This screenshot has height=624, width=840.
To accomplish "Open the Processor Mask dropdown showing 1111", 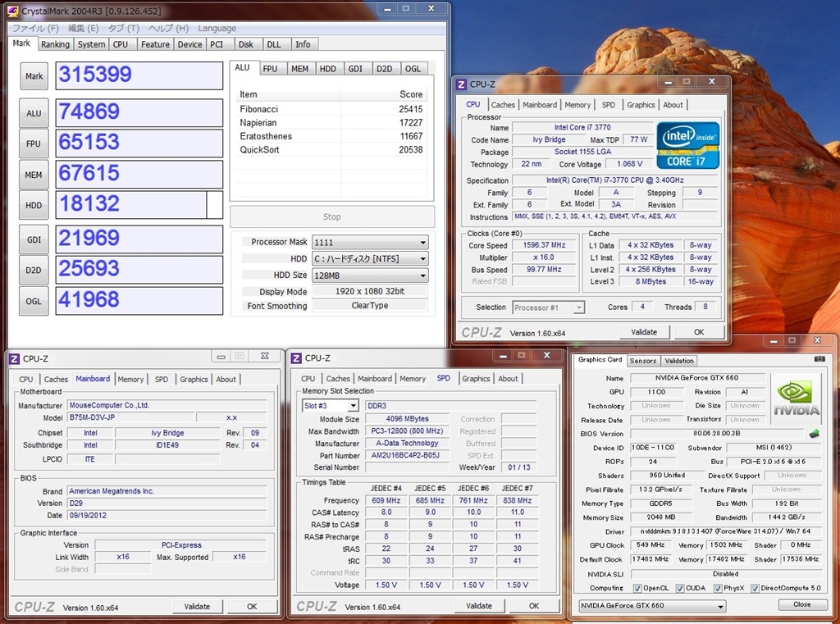I will pyautogui.click(x=370, y=242).
